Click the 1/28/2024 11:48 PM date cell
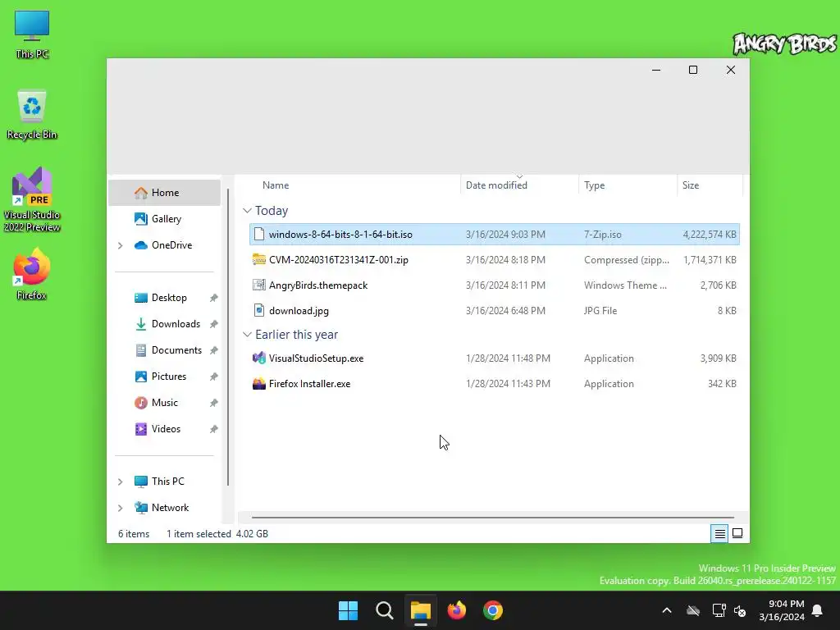This screenshot has height=630, width=840. [508, 358]
